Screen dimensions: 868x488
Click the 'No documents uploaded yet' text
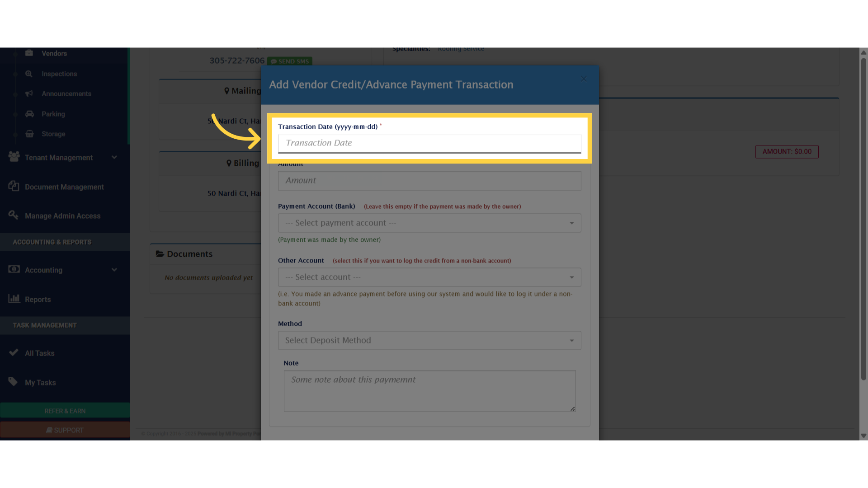pos(209,277)
